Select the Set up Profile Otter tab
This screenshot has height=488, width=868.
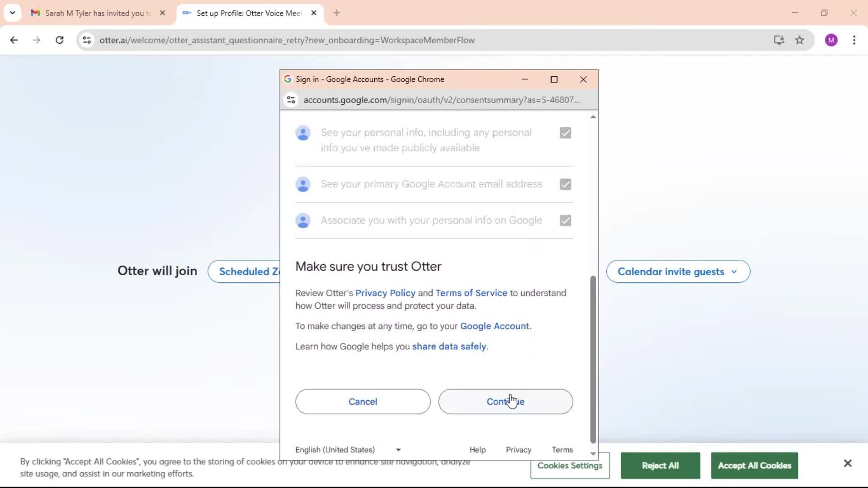[250, 13]
